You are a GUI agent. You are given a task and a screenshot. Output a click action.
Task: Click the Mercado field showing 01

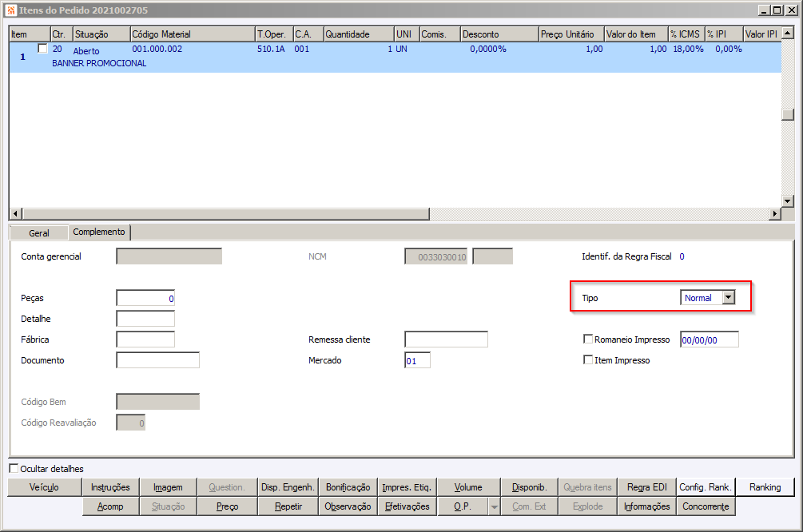[x=417, y=360]
